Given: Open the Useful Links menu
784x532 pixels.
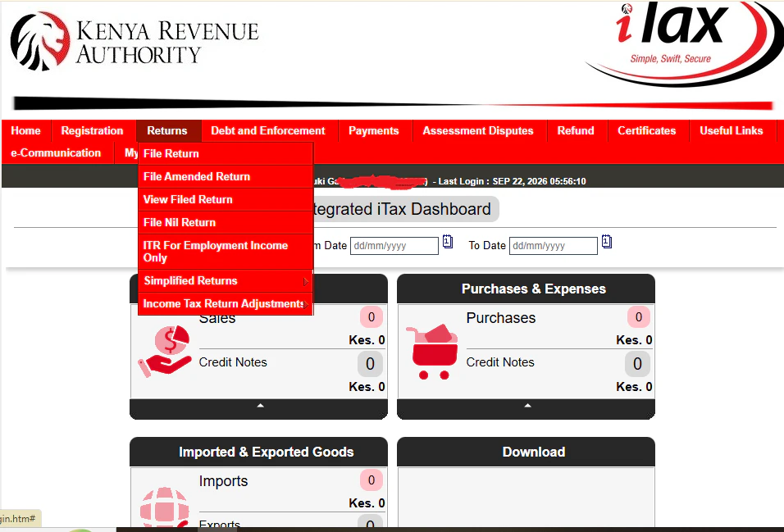Looking at the screenshot, I should coord(732,131).
